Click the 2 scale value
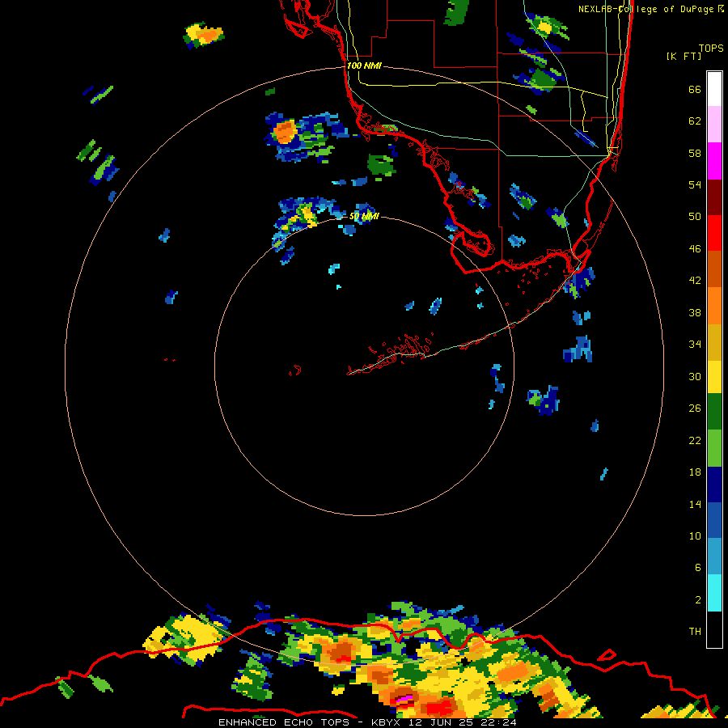 (x=698, y=600)
